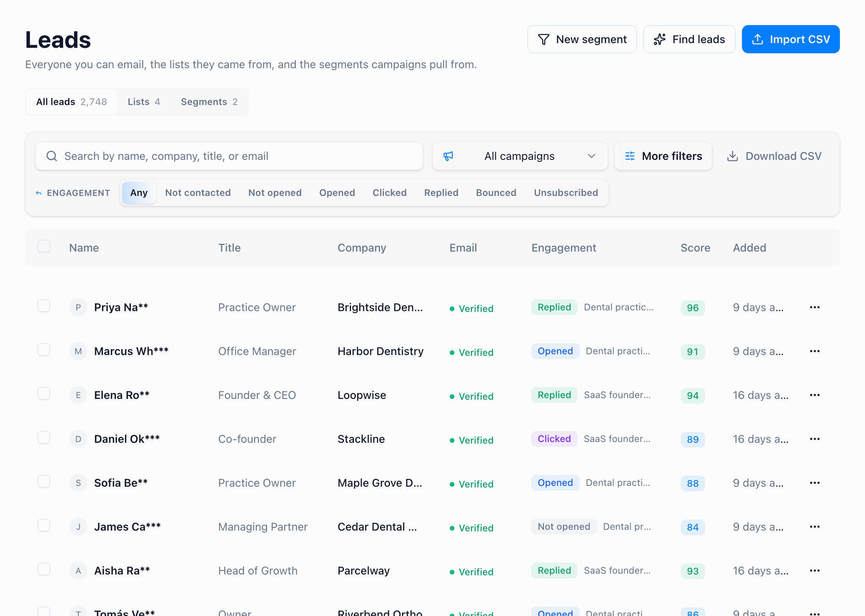Click the Not opened badge for James Ca***
This screenshot has height=616, width=865.
point(564,527)
